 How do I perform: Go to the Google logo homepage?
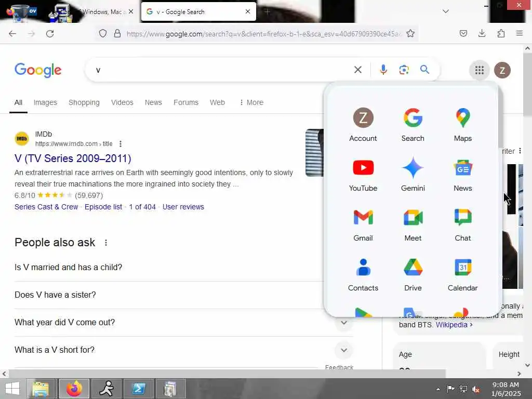[x=38, y=70]
